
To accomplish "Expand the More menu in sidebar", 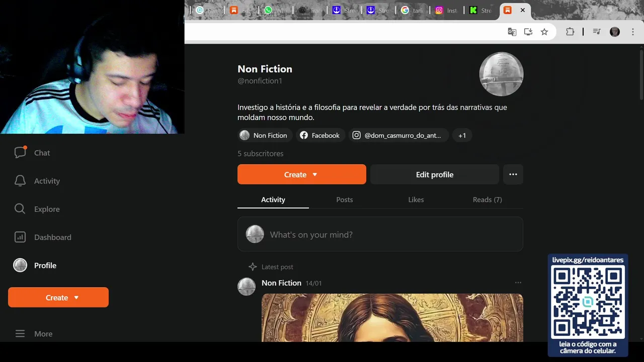I will coord(33,334).
